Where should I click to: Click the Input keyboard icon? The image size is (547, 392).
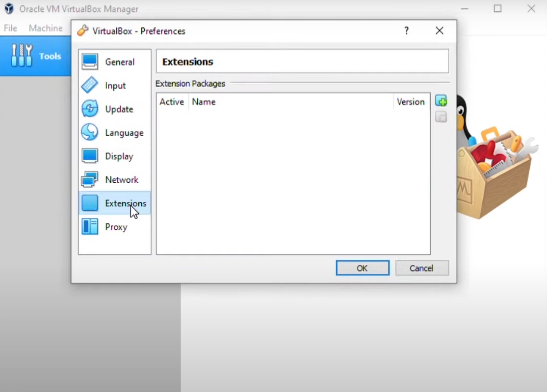(x=90, y=85)
